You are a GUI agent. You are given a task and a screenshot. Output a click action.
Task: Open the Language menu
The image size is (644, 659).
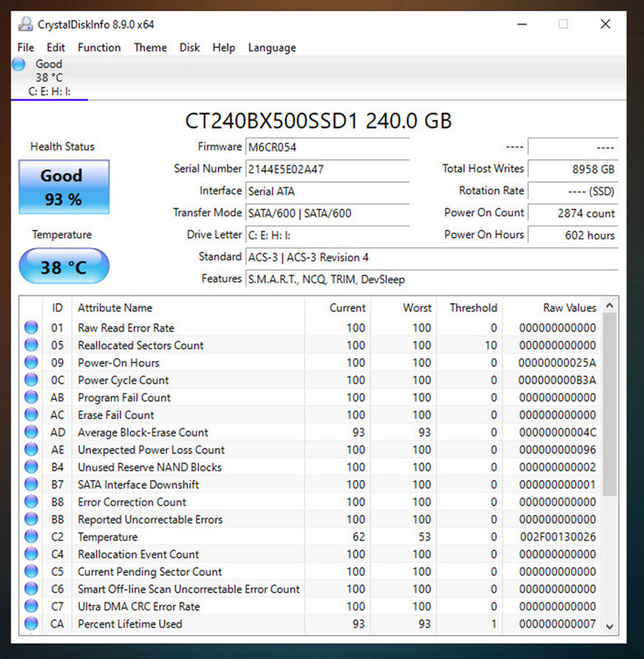pos(272,48)
